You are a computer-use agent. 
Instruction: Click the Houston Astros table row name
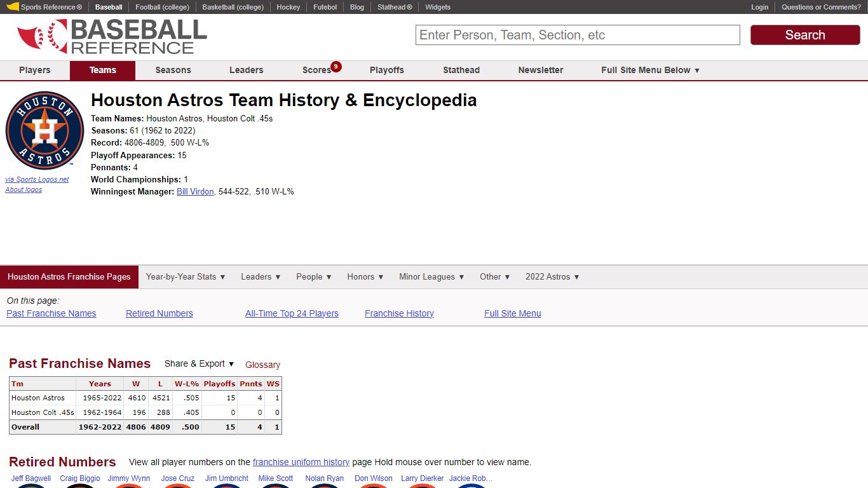pyautogui.click(x=38, y=398)
